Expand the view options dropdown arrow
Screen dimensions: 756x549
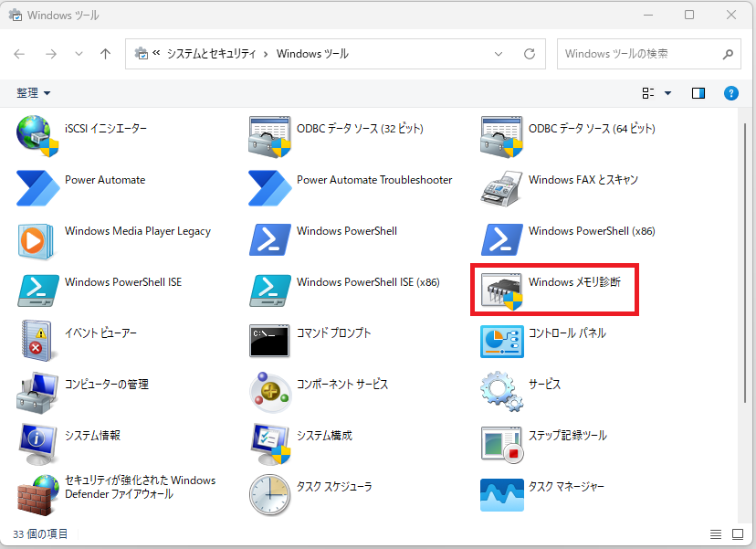click(x=667, y=92)
